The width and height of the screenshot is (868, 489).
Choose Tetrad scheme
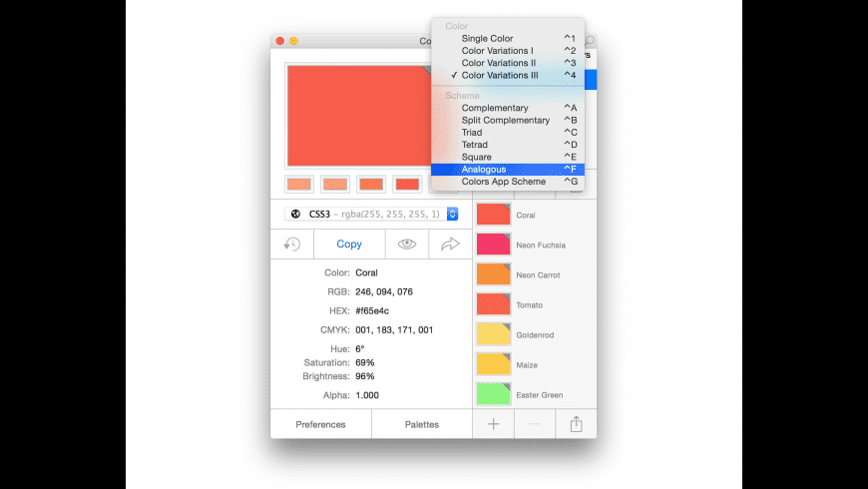point(508,144)
